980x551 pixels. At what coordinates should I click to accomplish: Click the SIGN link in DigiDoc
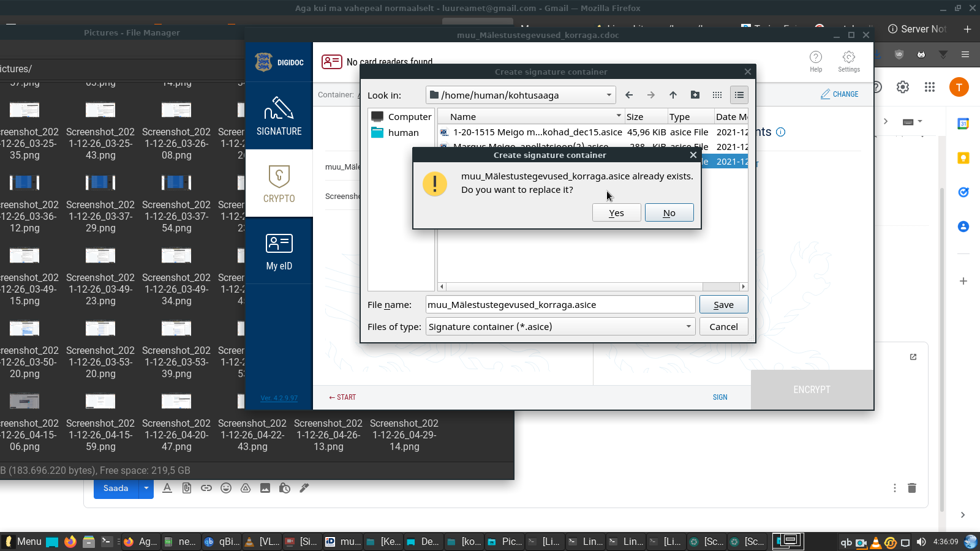coord(720,397)
